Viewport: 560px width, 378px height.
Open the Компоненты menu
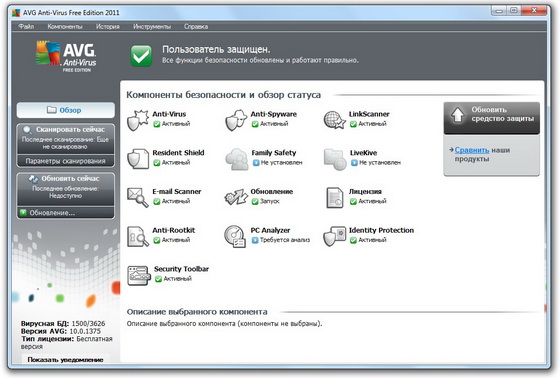pos(65,26)
